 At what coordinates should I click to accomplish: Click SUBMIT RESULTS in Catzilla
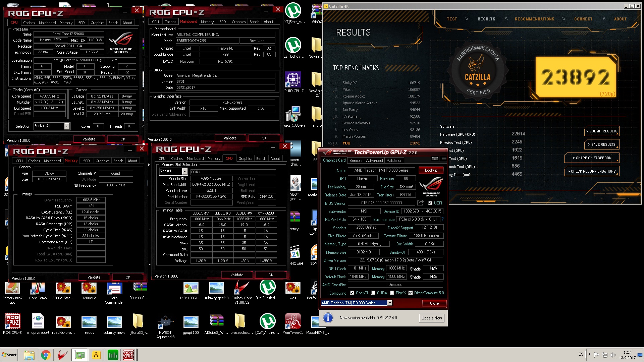coord(602,131)
